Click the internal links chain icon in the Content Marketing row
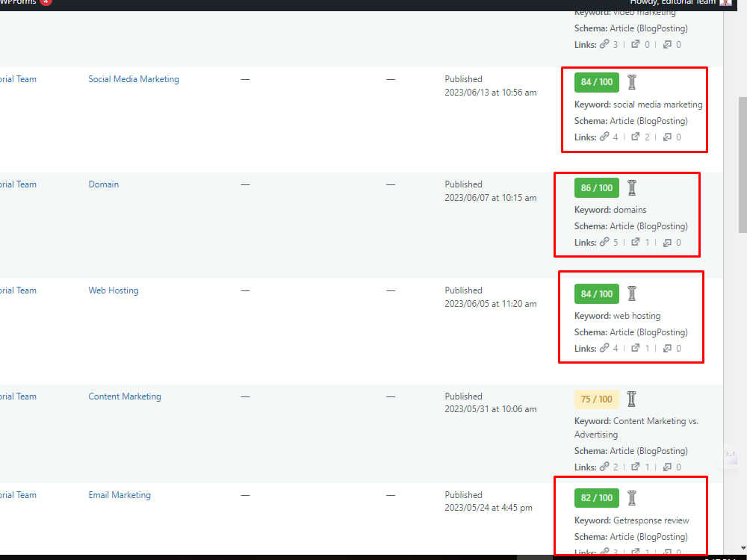Viewport: 747px width, 560px height. [x=604, y=467]
